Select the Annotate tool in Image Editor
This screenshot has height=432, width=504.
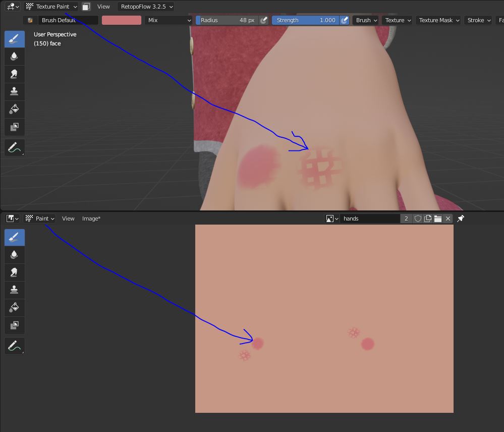tap(15, 346)
